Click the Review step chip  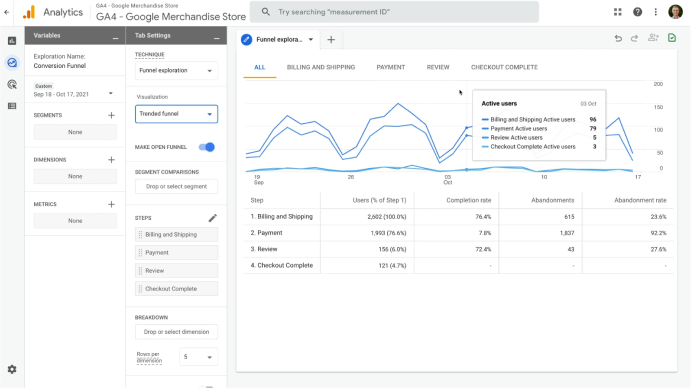[x=176, y=271]
